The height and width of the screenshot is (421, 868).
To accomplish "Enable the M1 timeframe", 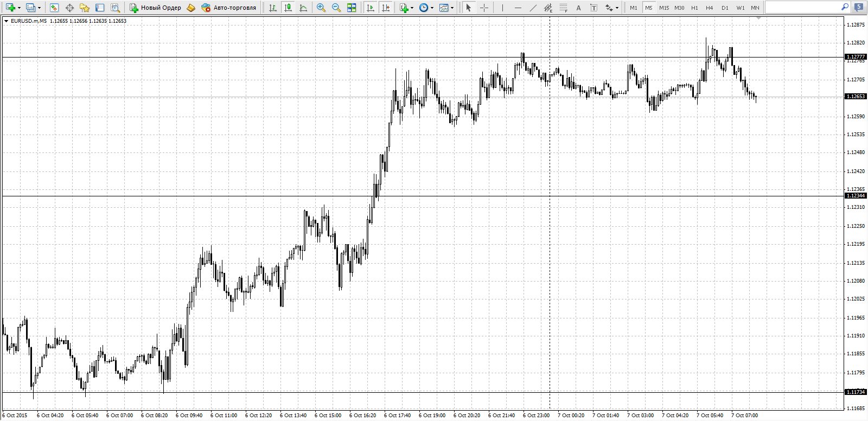I will [x=634, y=8].
